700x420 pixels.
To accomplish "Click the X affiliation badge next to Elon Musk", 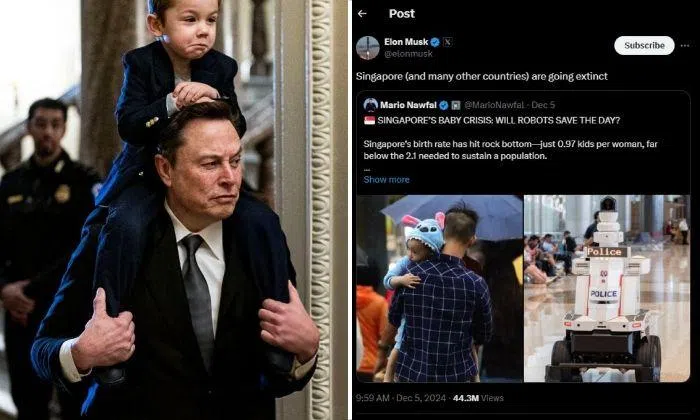I will [x=447, y=42].
